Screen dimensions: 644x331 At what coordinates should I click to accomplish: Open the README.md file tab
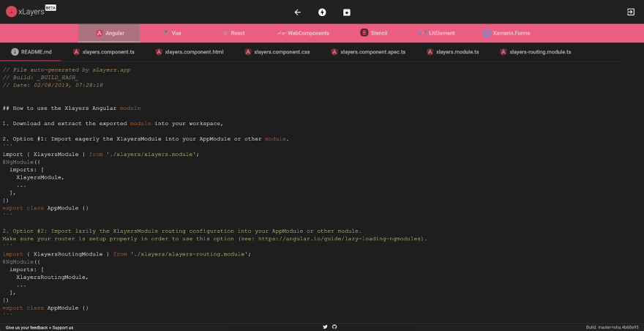click(x=31, y=52)
